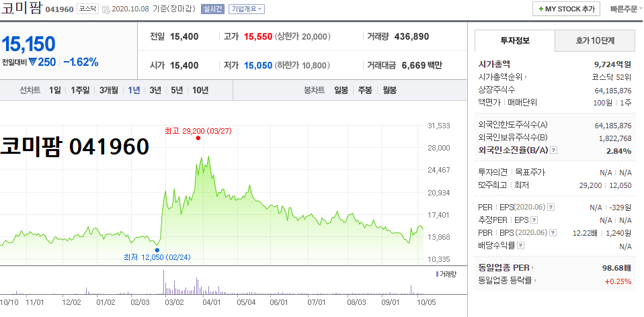Click the calendar-clock icon beside 2020.10.08
Viewport: 644px width, 317px height.
[106, 9]
